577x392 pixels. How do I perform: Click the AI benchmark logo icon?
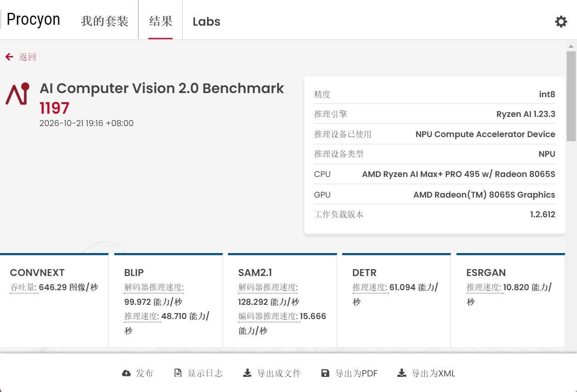point(17,94)
